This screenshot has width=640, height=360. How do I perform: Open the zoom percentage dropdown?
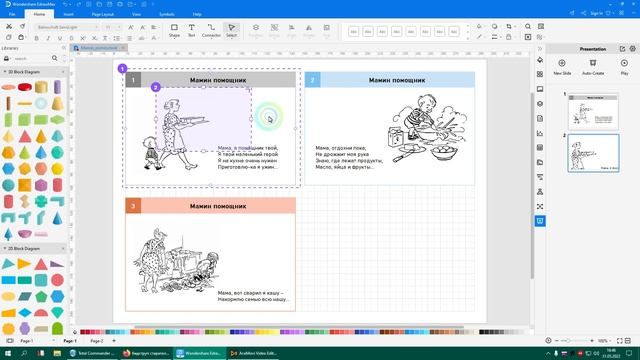click(611, 340)
